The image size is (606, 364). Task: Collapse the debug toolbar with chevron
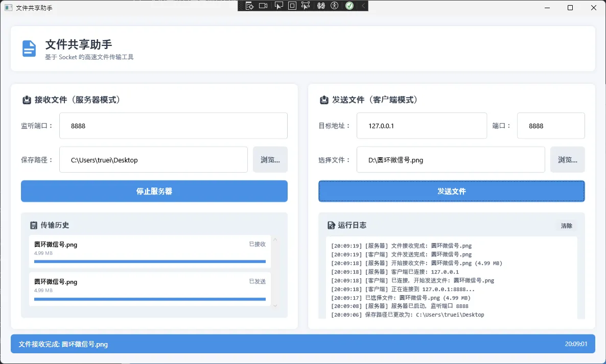363,6
